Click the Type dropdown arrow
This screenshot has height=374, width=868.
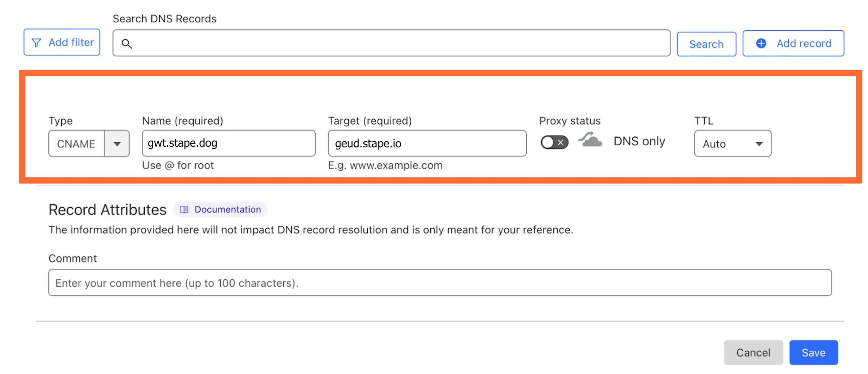point(117,144)
